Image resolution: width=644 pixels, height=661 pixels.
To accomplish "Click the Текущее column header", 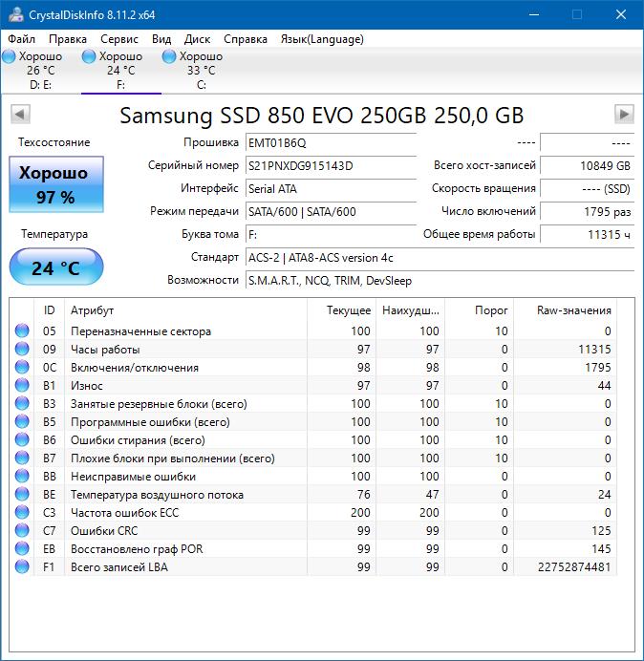I will pos(342,310).
